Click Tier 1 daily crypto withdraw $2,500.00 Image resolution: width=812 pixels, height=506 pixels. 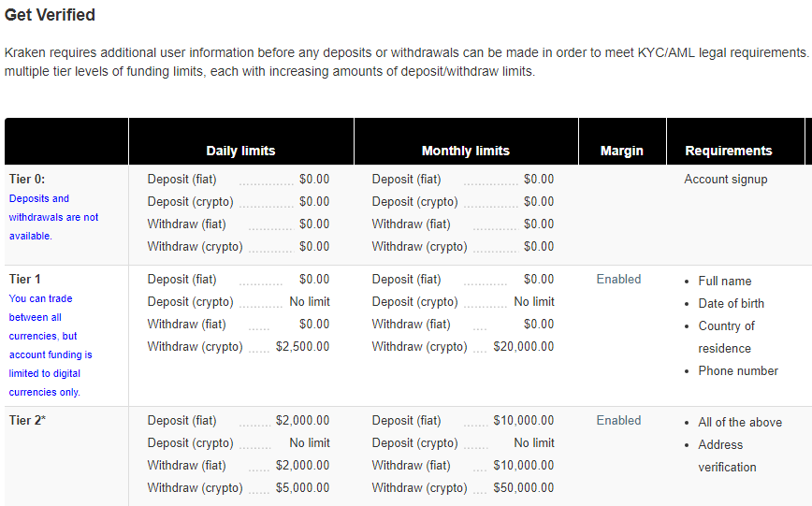(302, 346)
